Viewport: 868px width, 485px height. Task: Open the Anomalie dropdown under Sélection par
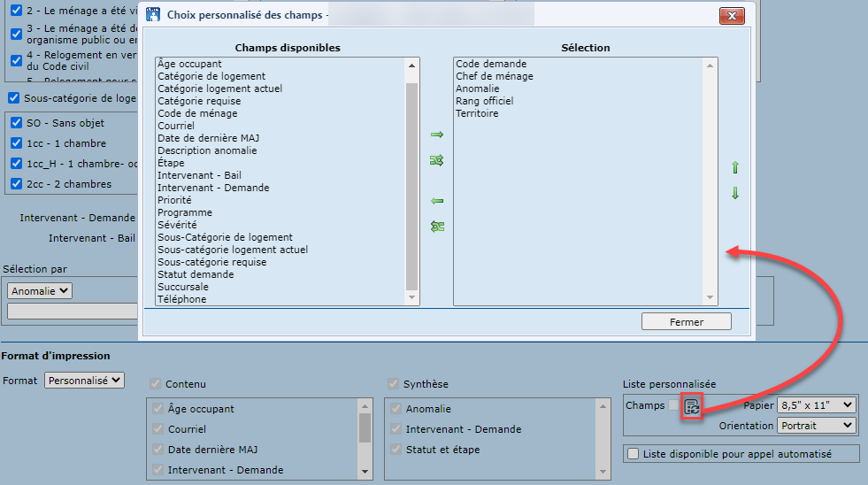pyautogui.click(x=40, y=290)
